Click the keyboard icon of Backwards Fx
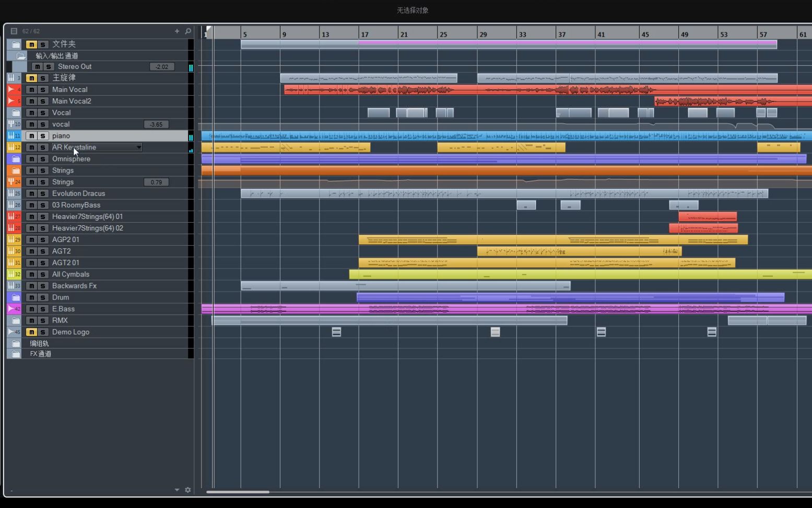 11,285
